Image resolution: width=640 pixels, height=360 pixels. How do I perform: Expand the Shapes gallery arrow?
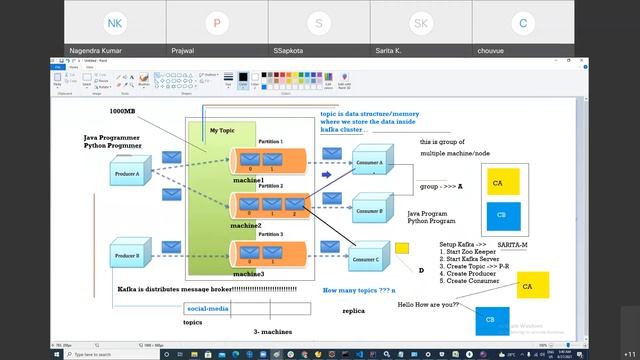pos(196,86)
